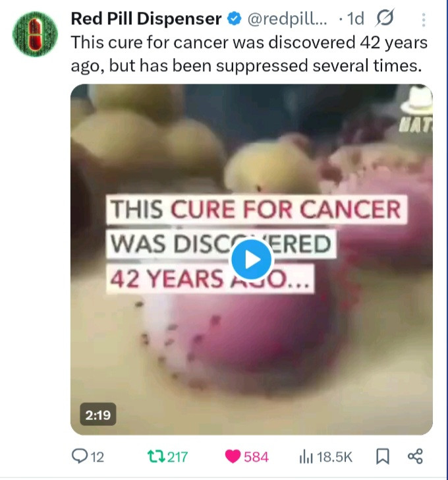Click the tweet text about cancer cure
This screenshot has height=480, width=448.
249,54
